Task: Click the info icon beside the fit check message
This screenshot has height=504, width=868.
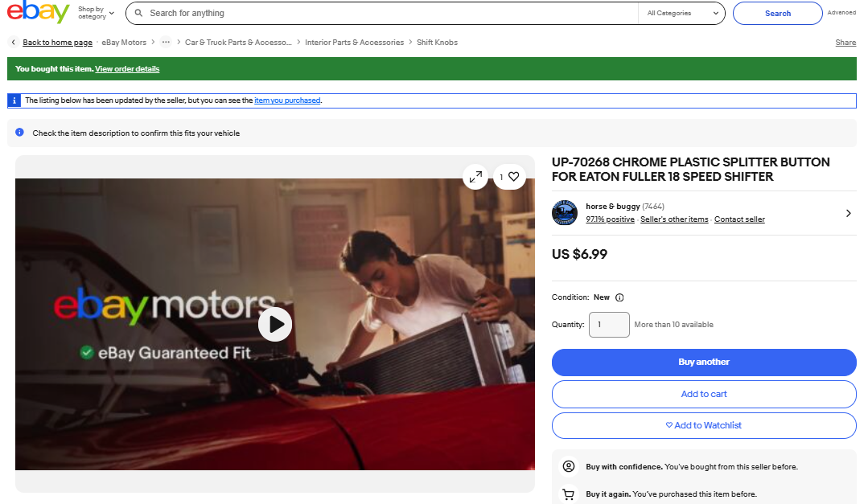Action: point(19,132)
